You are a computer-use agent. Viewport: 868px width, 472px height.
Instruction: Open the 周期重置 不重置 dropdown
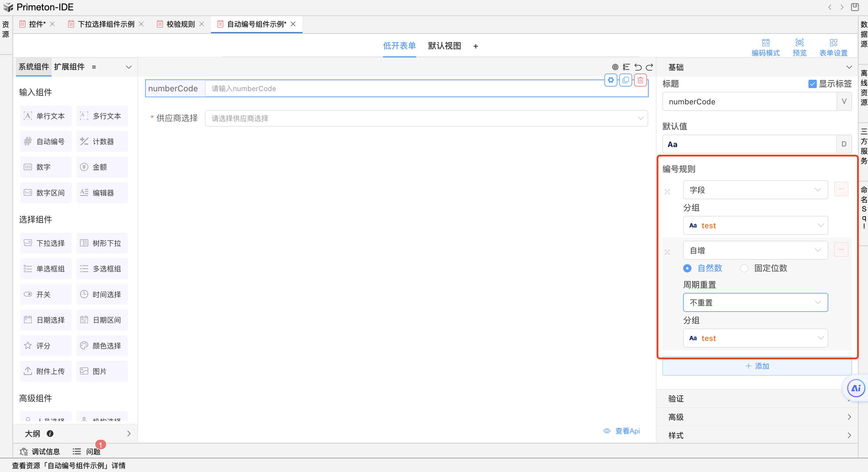click(755, 302)
